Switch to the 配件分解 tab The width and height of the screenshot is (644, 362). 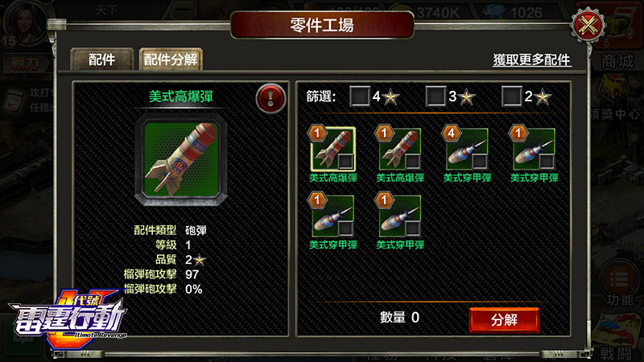pos(171,60)
